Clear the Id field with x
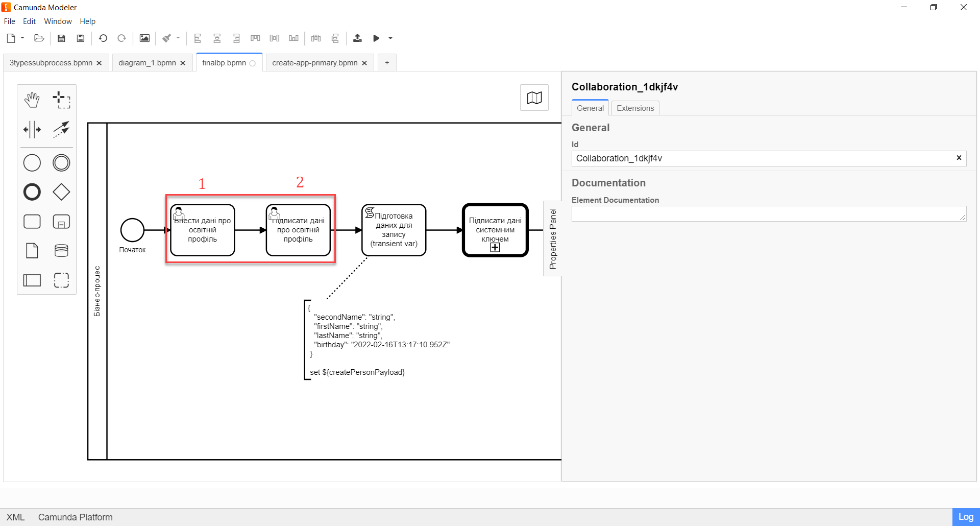This screenshot has height=526, width=980. 959,158
